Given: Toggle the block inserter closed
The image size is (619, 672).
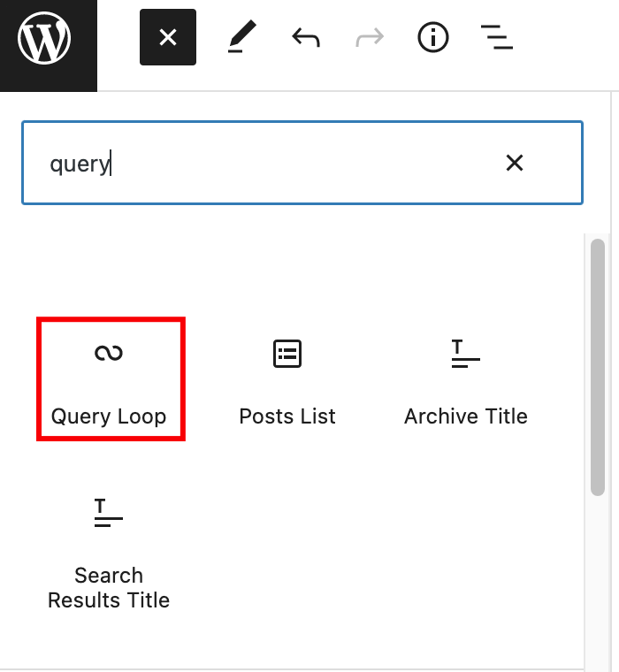Looking at the screenshot, I should pos(168,37).
